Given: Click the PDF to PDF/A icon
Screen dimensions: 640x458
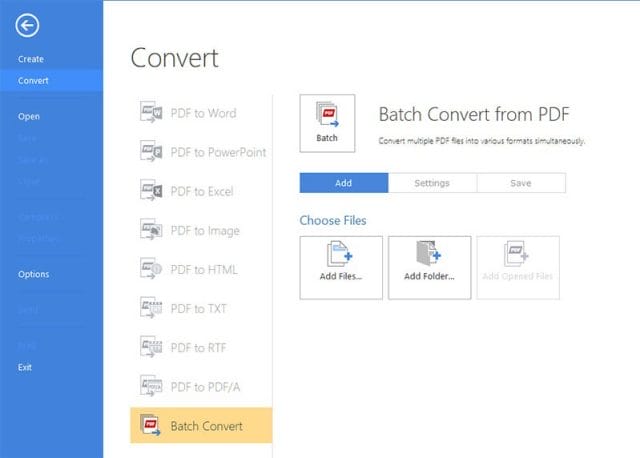Looking at the screenshot, I should [x=151, y=386].
